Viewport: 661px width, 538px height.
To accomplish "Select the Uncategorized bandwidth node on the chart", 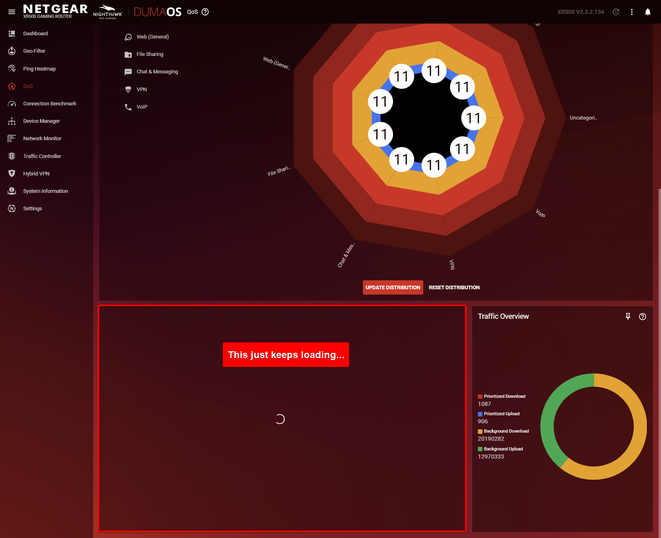I will (x=473, y=118).
